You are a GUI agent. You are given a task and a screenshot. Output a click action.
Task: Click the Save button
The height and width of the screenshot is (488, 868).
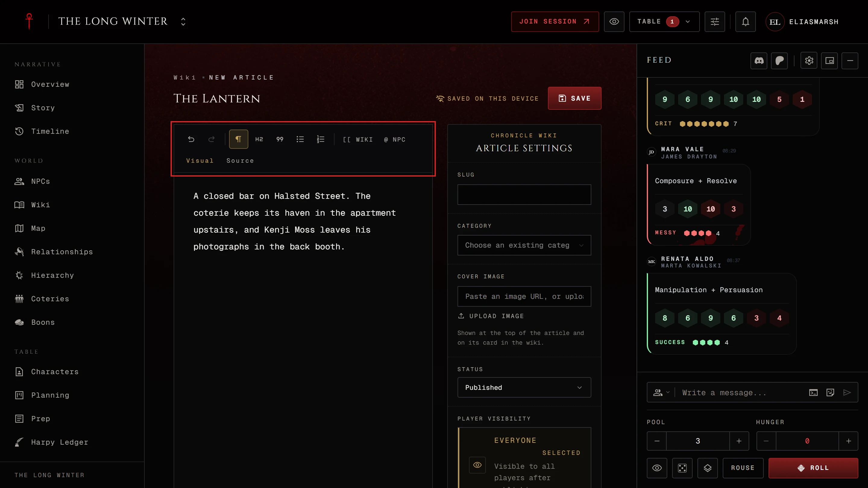tap(574, 98)
